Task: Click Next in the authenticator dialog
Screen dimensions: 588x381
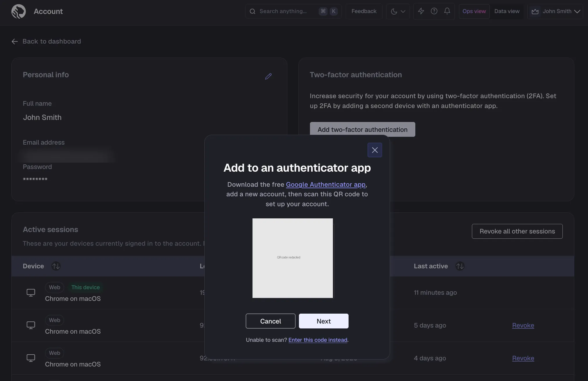Action: click(324, 321)
